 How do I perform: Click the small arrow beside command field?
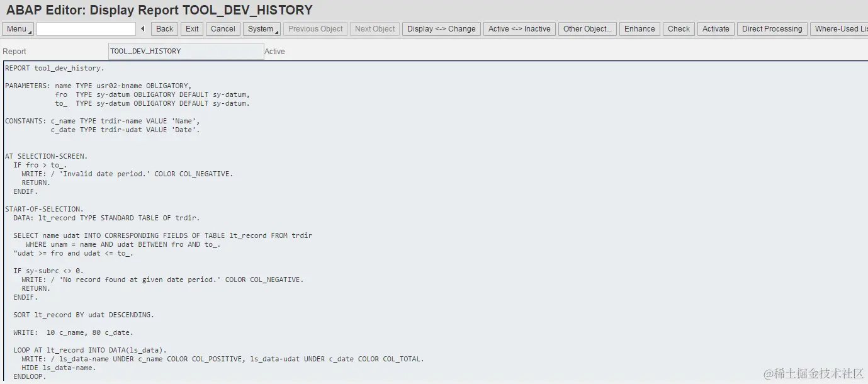click(x=143, y=29)
